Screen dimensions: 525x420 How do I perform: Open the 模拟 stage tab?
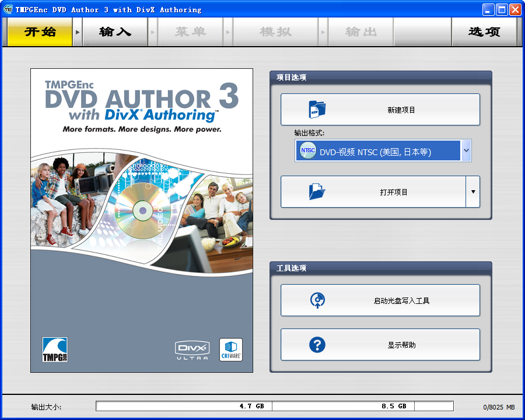click(x=275, y=32)
